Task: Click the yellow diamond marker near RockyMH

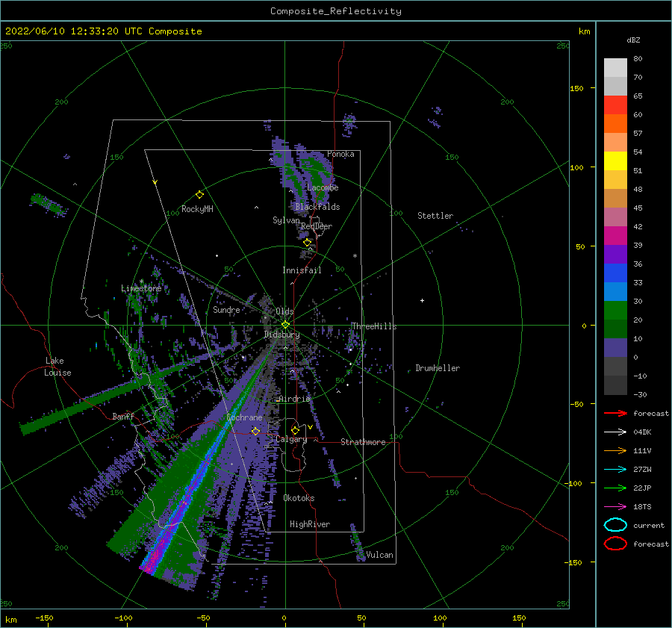Action: click(x=199, y=195)
